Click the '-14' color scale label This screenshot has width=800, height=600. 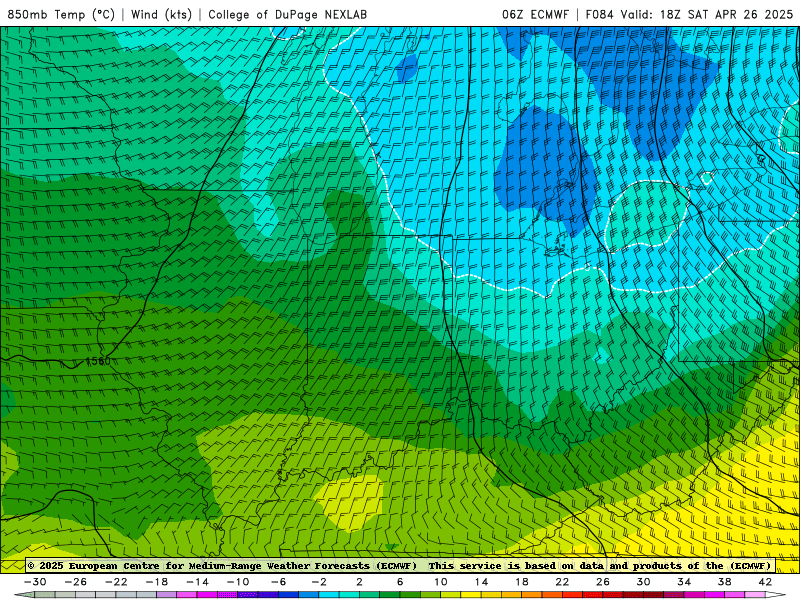point(197,582)
